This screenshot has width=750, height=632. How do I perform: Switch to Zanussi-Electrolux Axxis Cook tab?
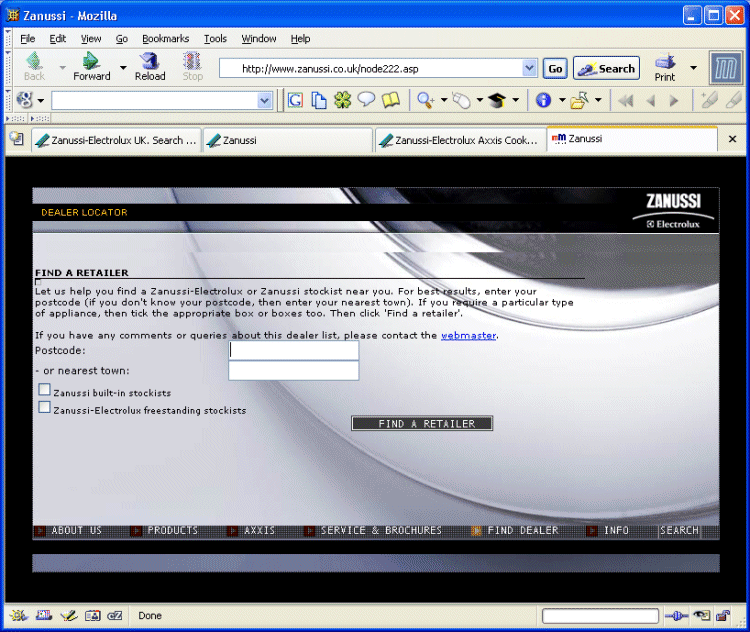click(460, 140)
